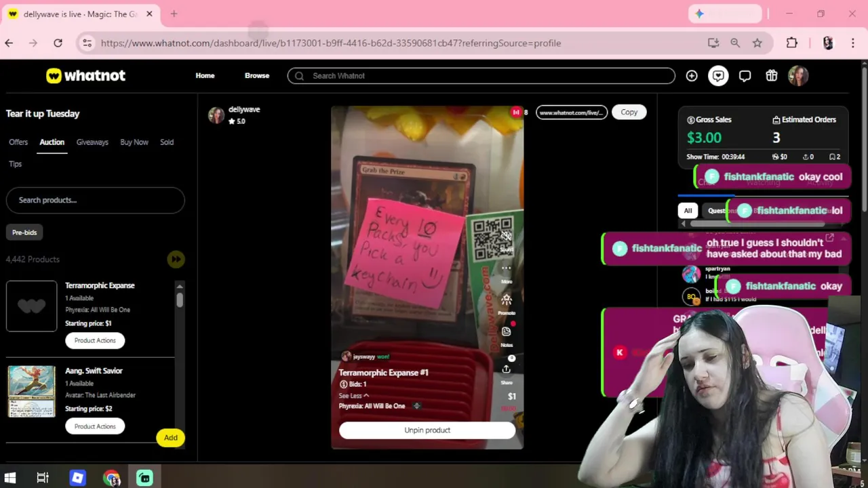The width and height of the screenshot is (868, 488).
Task: View site information icon in address bar
Action: coord(87,43)
